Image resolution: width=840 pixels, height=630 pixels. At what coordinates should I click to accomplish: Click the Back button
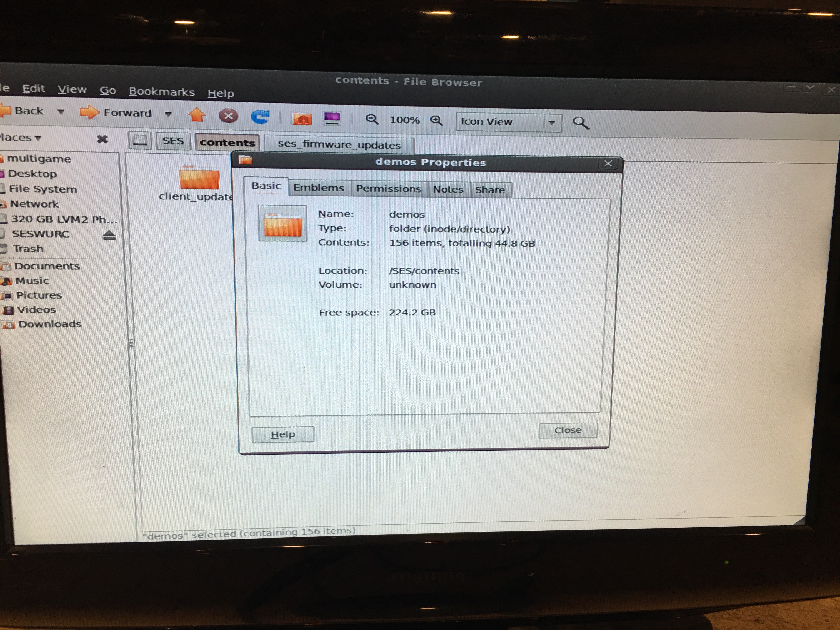tap(22, 111)
